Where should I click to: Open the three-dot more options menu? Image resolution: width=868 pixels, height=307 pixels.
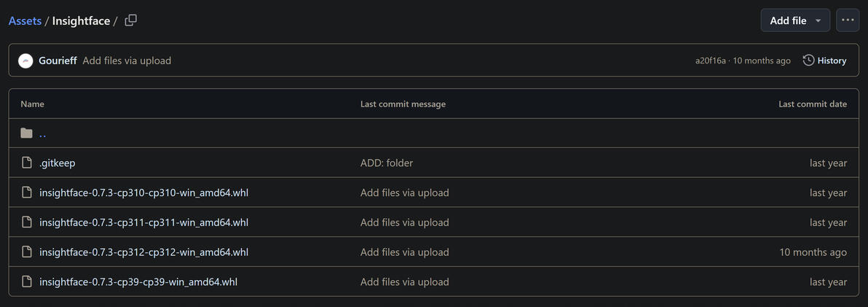847,20
